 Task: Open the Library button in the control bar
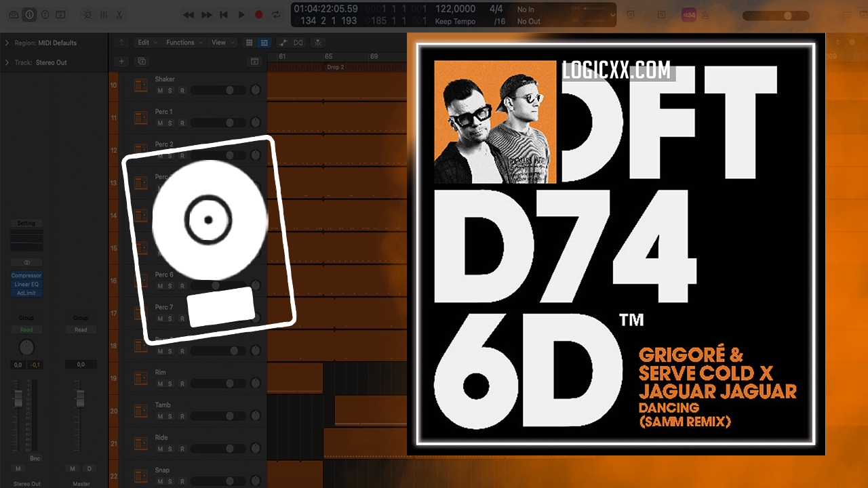14,14
